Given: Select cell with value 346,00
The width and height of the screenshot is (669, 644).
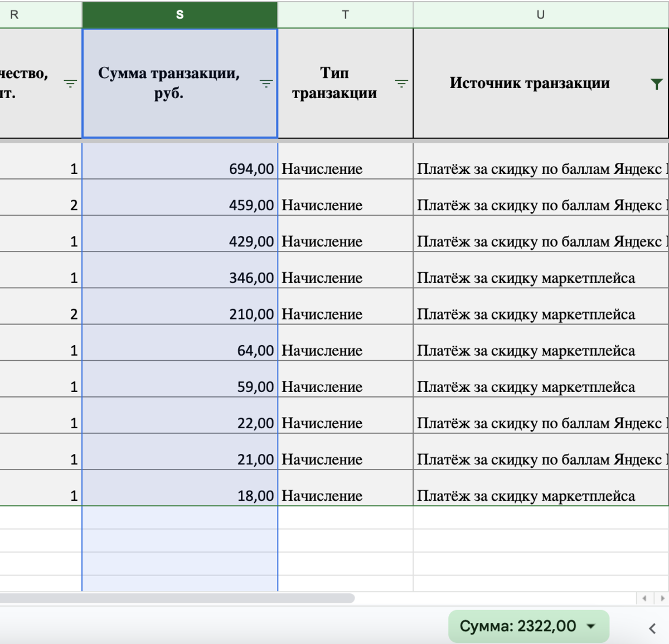Looking at the screenshot, I should coord(180,270).
